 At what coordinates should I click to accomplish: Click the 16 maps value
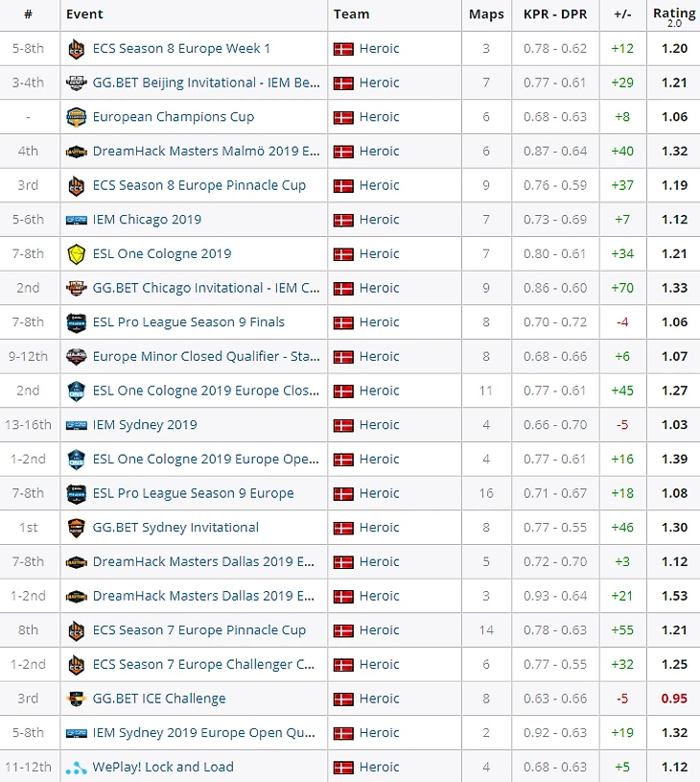click(x=486, y=493)
